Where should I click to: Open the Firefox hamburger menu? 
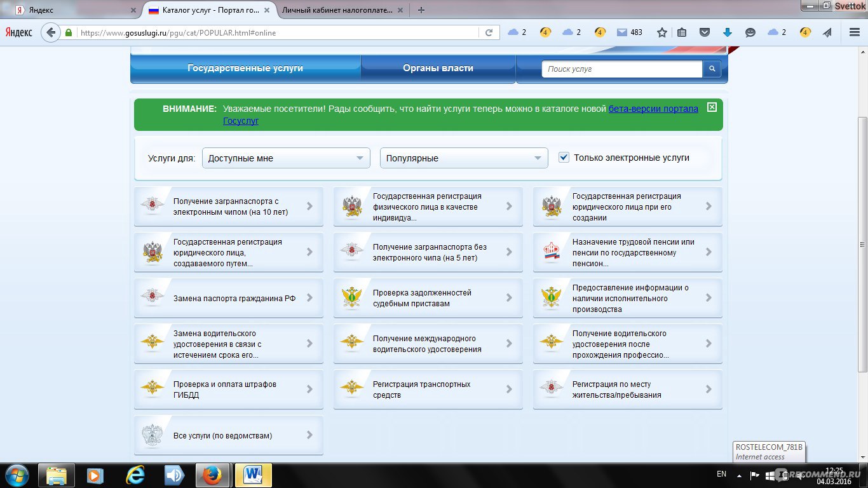pos(854,32)
